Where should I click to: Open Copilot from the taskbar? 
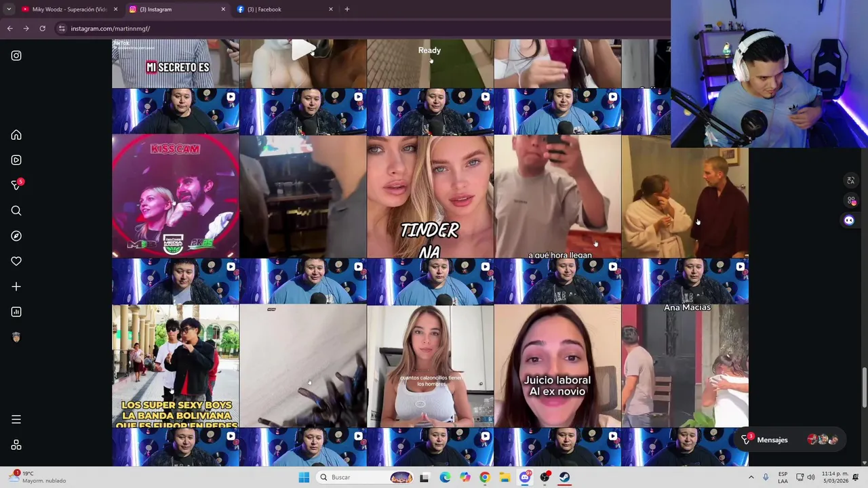pos(465,477)
